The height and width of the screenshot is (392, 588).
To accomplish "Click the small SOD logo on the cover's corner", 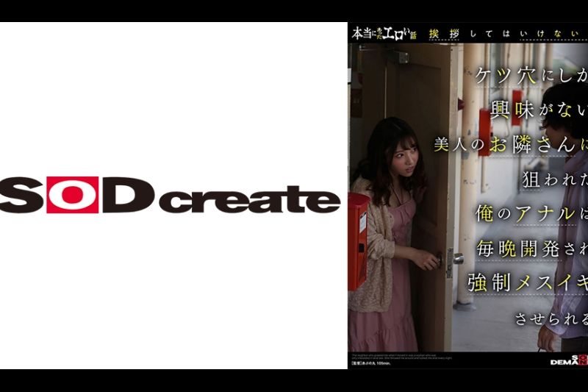I will (x=569, y=360).
